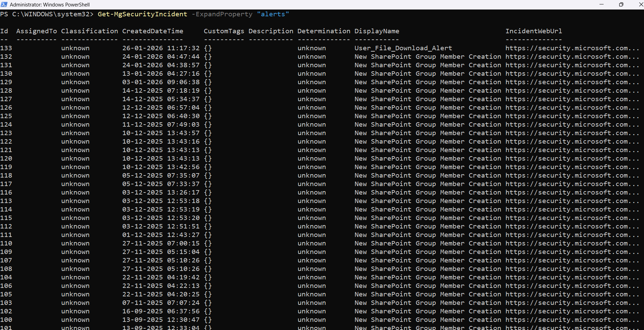Minimize the PowerShell window
644x330 pixels.
602,4
